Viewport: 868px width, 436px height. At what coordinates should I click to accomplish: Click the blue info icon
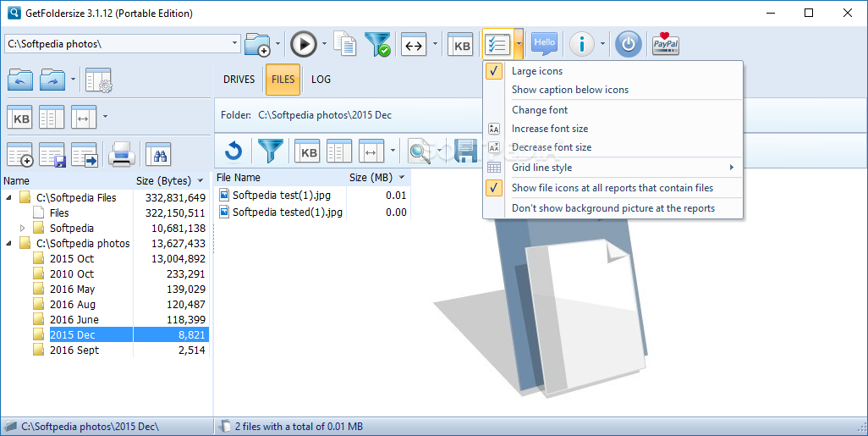click(582, 44)
